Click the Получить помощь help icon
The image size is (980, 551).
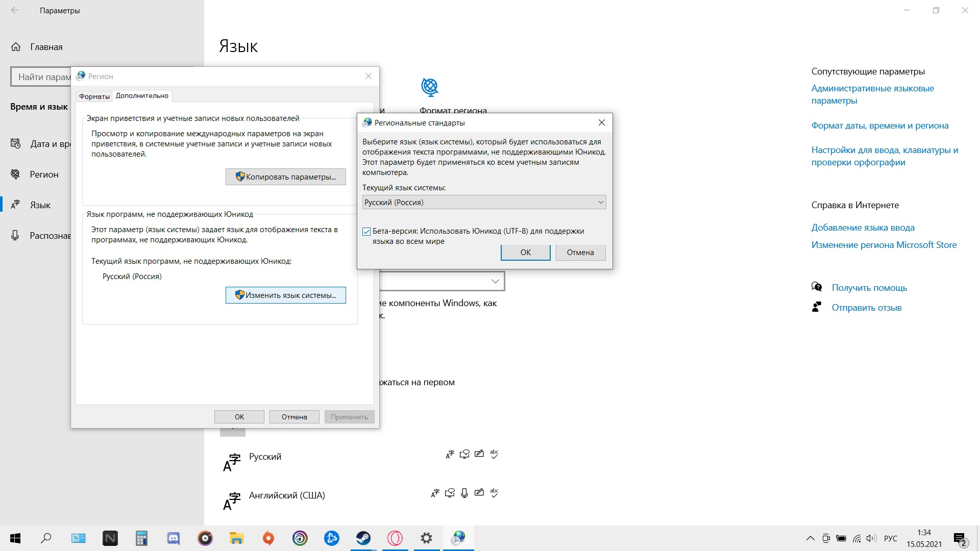817,287
